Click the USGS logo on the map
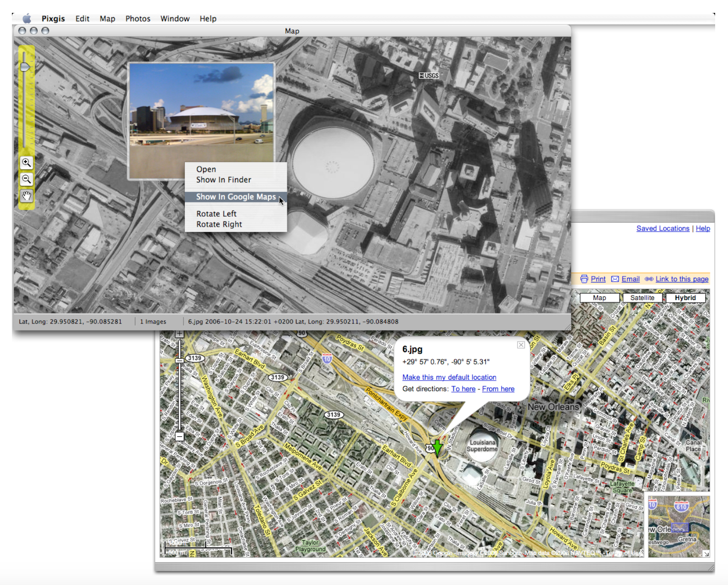 coord(429,75)
